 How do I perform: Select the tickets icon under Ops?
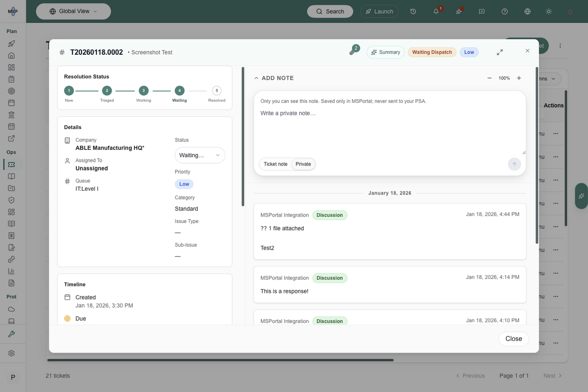[x=11, y=165]
